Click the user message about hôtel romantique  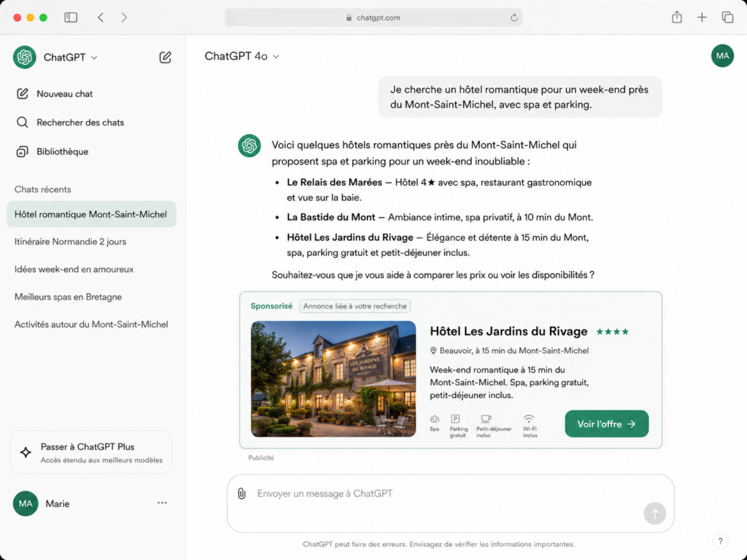(519, 97)
